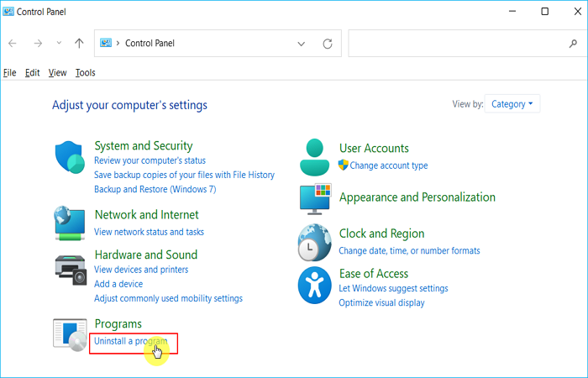Open Network and Internet category
Viewport: 588px width, 378px height.
click(x=147, y=214)
